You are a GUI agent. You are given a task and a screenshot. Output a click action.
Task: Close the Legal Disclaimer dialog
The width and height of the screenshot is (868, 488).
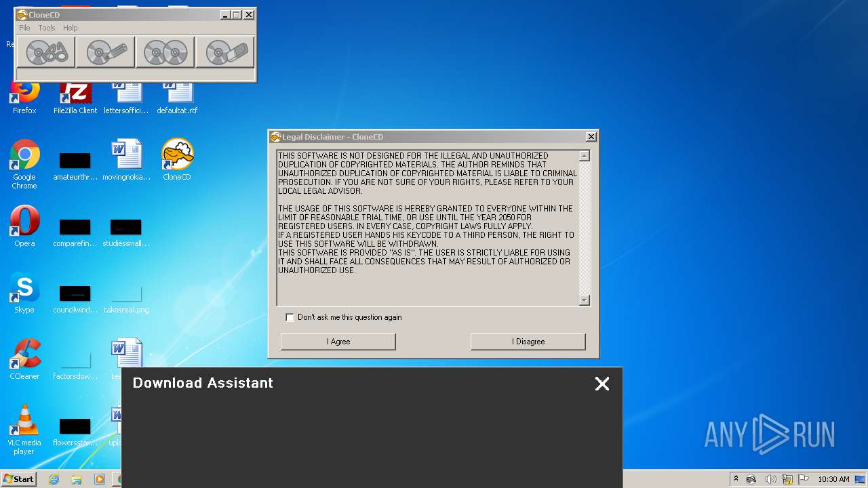point(591,137)
